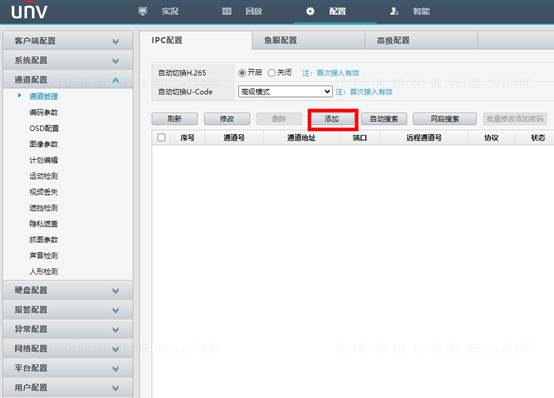The width and height of the screenshot is (554, 398).
Task: Open 编码参数 in the sidebar
Action: tap(43, 112)
